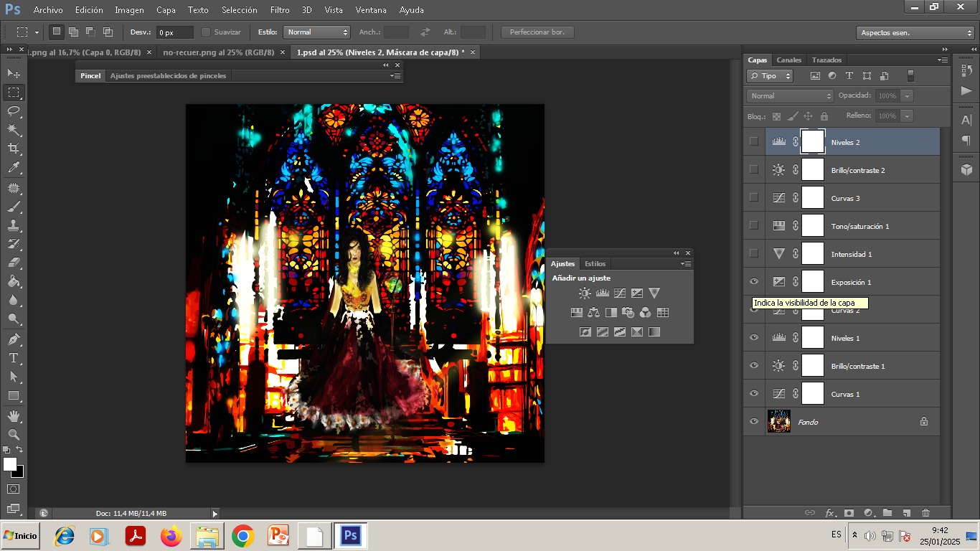Select the Pen tool
Screen dimensions: 980x551
(x=14, y=339)
